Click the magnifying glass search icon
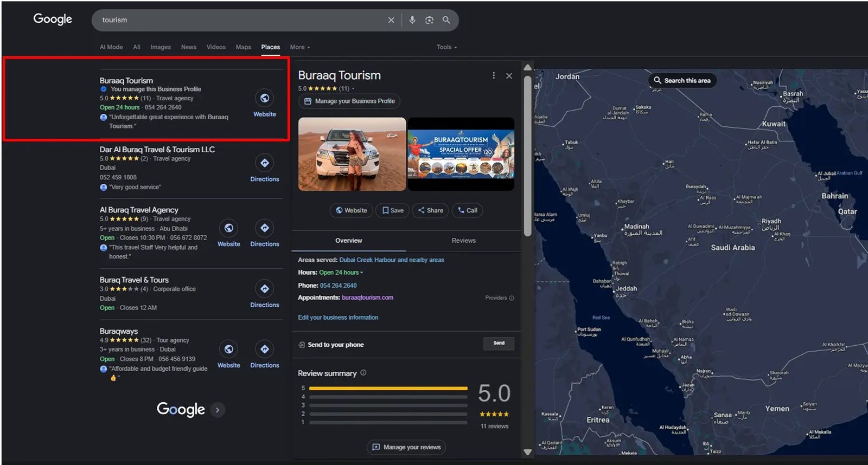This screenshot has width=868, height=465. (446, 20)
